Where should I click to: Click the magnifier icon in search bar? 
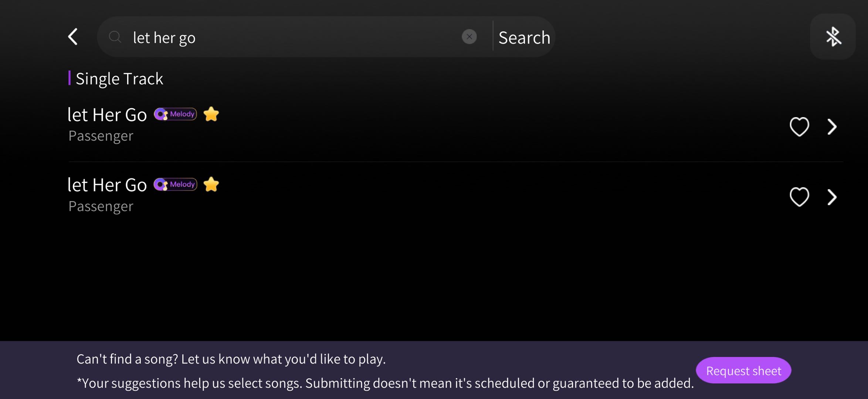(115, 37)
